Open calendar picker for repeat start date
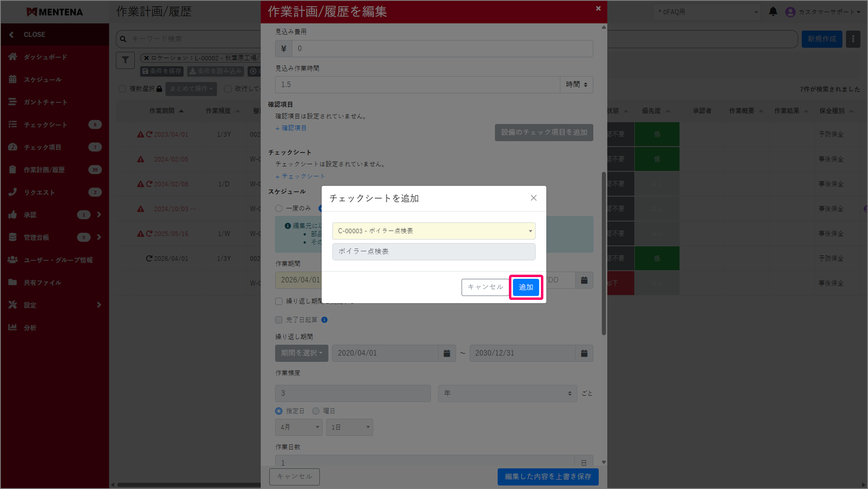Image resolution: width=868 pixels, height=489 pixels. 447,353
